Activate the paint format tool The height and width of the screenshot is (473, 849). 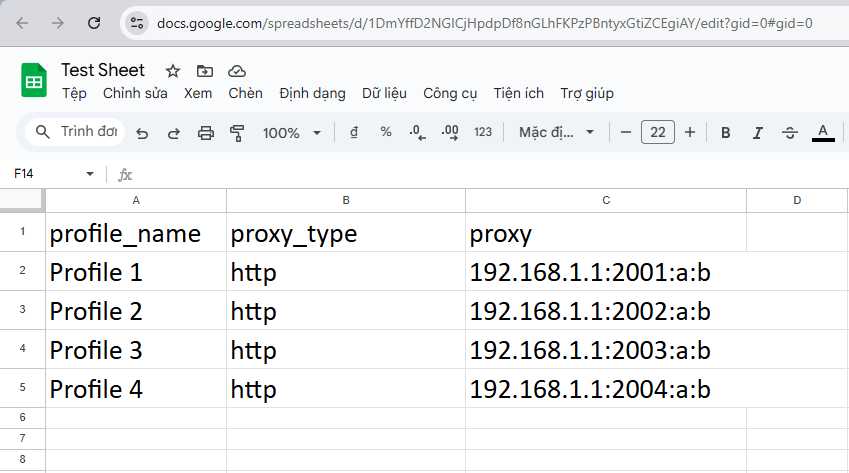click(237, 133)
